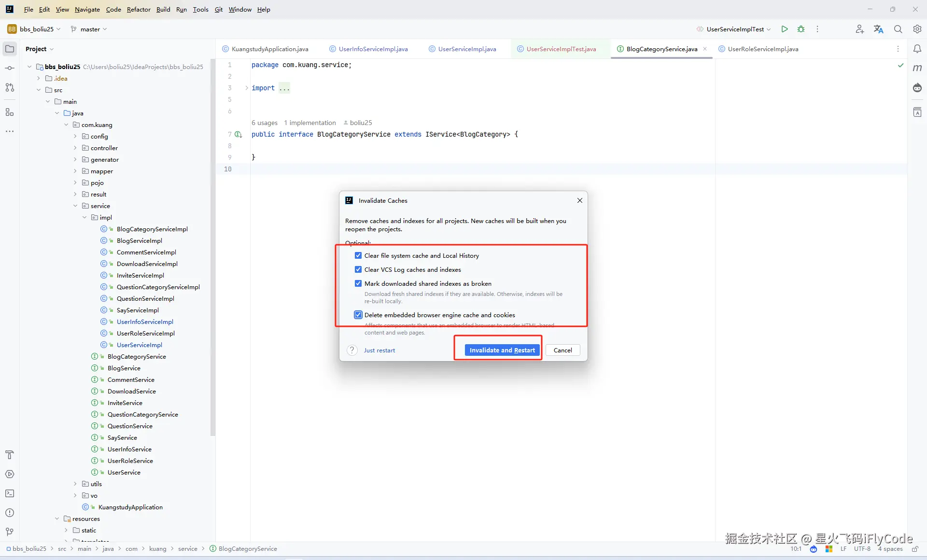
Task: Open the master branch dropdown
Action: pos(89,29)
